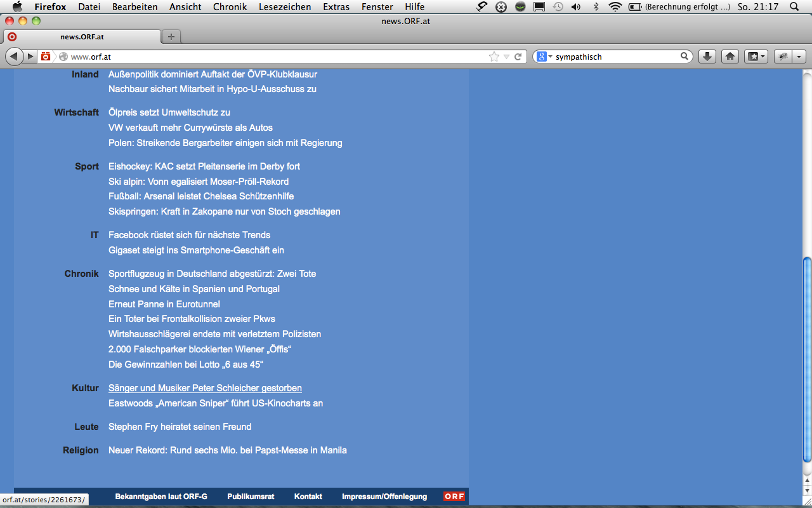Open the Time Machine menu bar icon

(x=558, y=7)
